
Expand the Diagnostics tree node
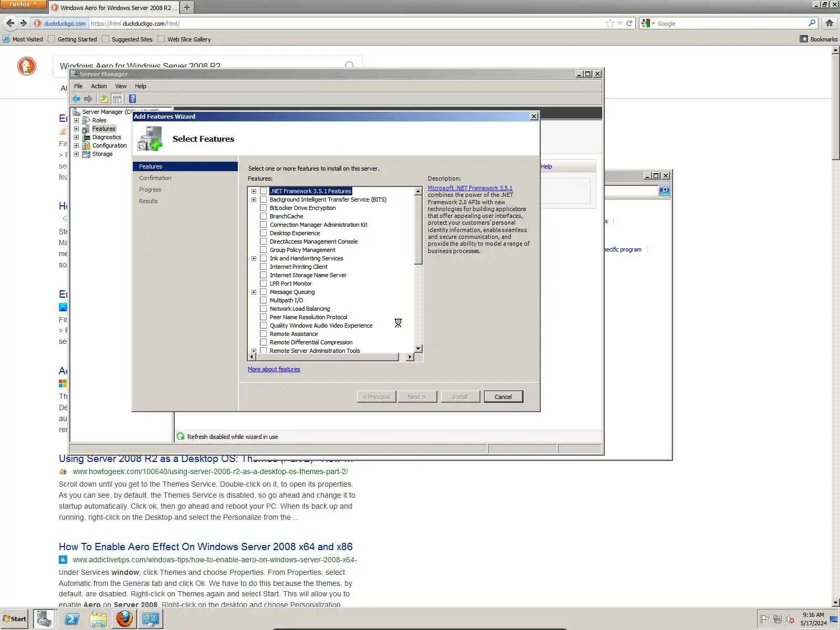pos(77,137)
